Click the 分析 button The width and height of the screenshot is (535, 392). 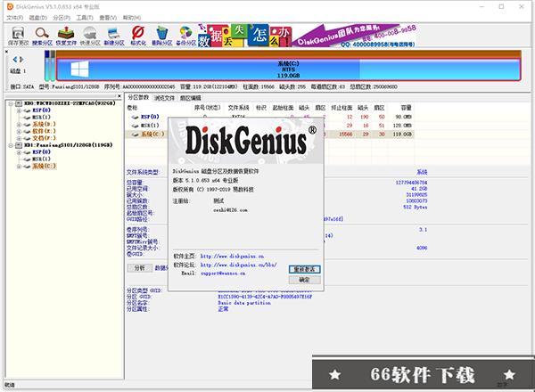[x=140, y=268]
